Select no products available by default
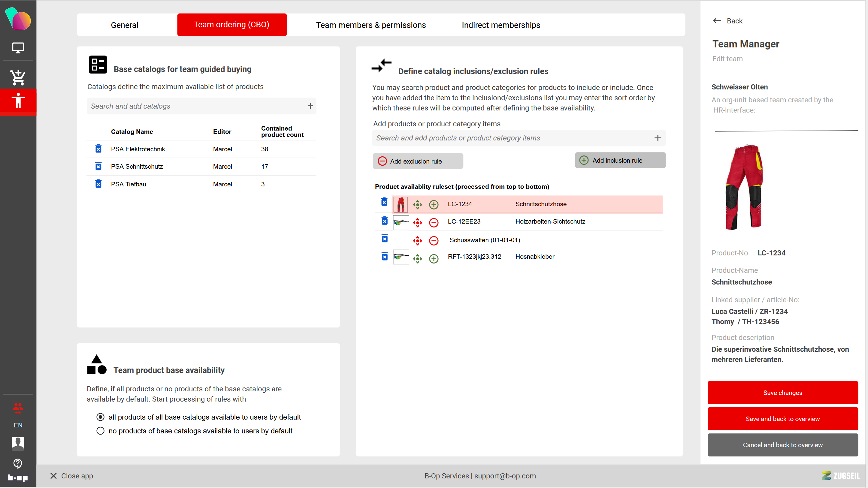Screen dimensions: 868x488 (x=100, y=431)
